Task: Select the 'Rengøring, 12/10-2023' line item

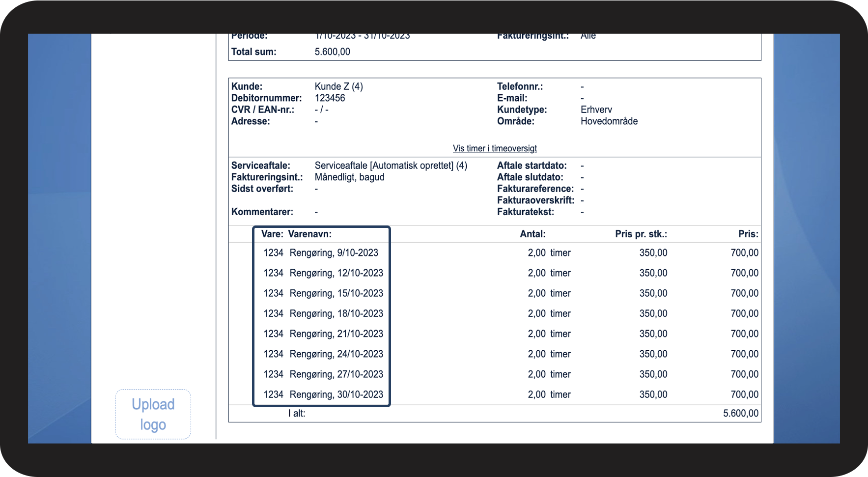Action: tap(336, 273)
